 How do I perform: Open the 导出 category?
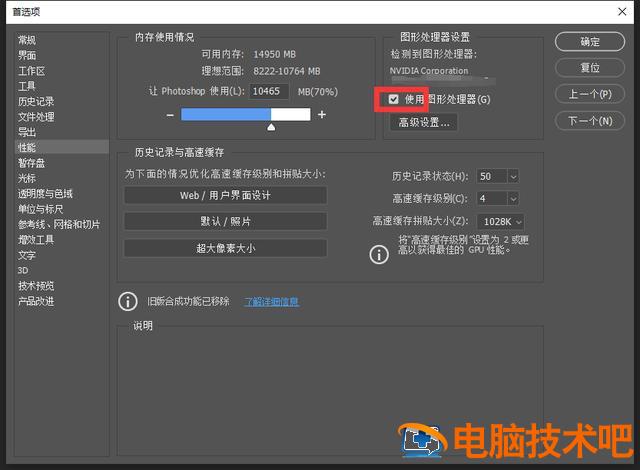pos(27,132)
